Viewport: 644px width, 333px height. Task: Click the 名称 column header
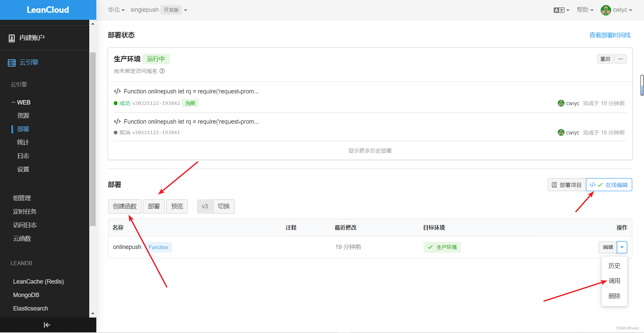pos(118,227)
